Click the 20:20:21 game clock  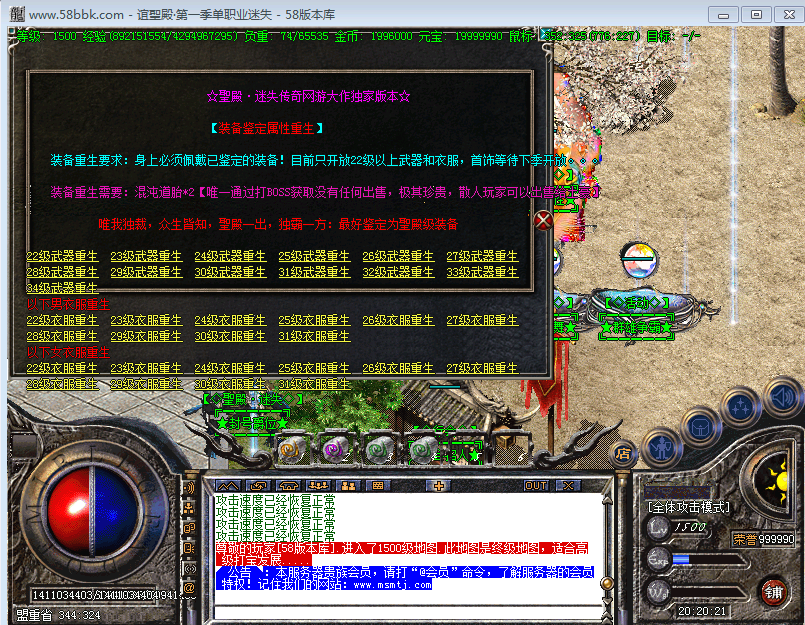tap(702, 611)
